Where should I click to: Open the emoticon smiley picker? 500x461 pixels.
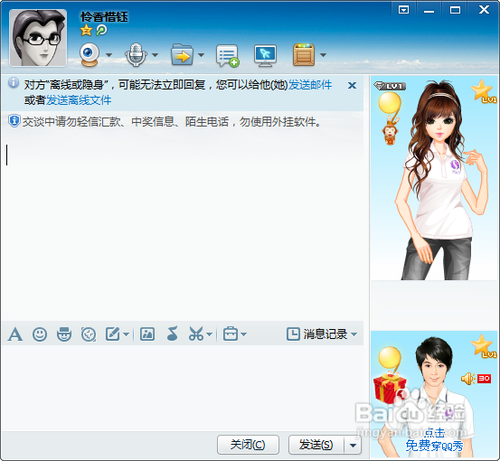point(40,334)
